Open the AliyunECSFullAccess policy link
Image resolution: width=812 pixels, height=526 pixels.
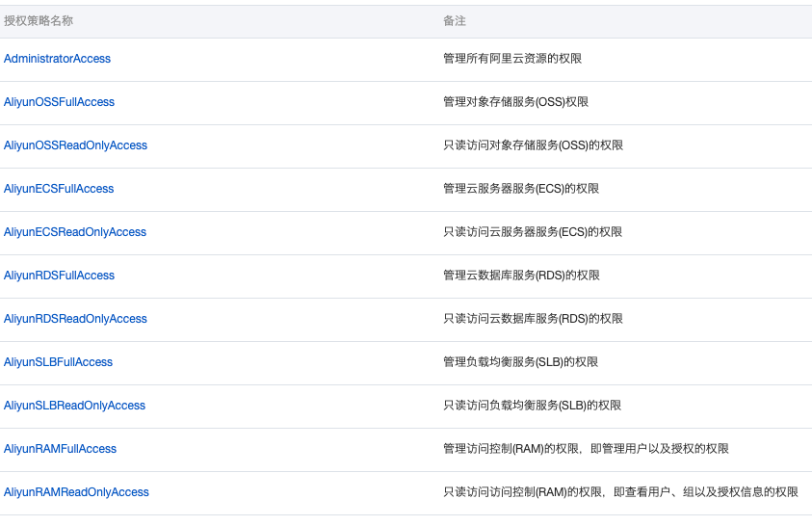pyautogui.click(x=59, y=189)
